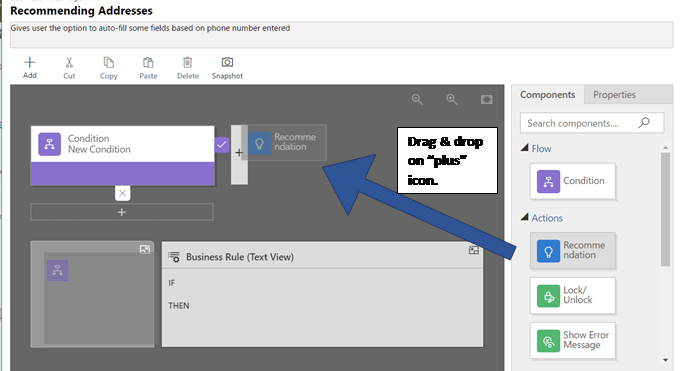
Task: Click the scrollbar up arrow
Action: 665,148
